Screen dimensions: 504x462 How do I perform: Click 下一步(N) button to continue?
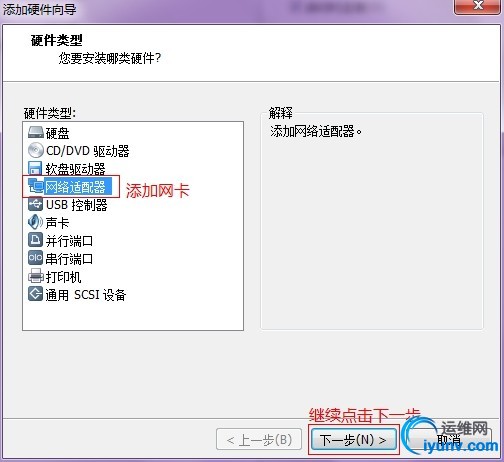pos(353,440)
